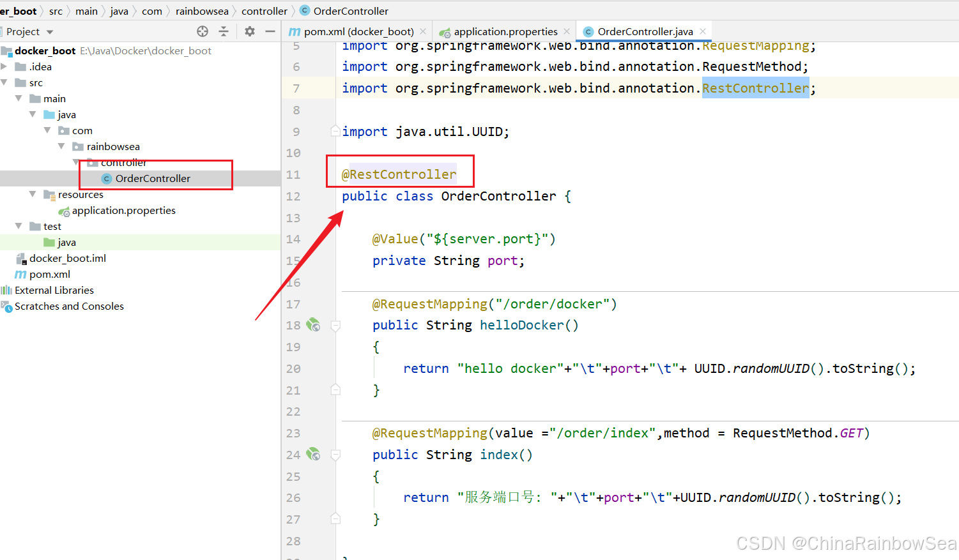Viewport: 959px width, 560px height.
Task: Select the com package in tree
Action: (82, 130)
